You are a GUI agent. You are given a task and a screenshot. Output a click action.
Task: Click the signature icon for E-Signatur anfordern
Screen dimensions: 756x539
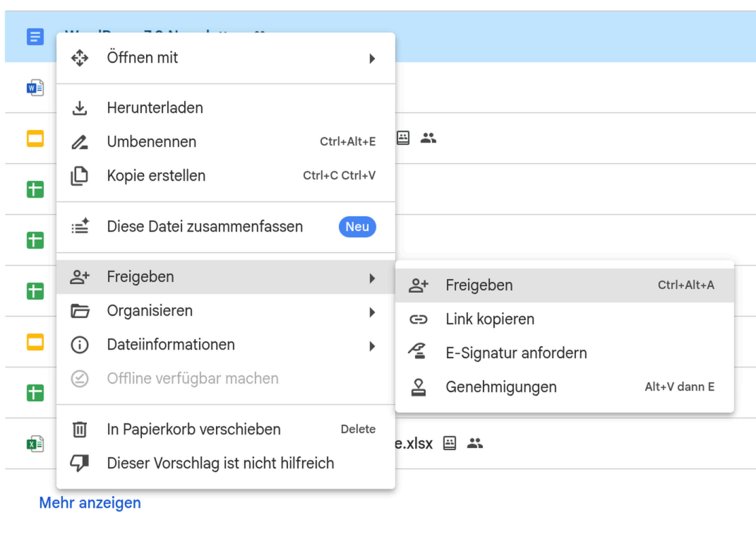pos(419,353)
